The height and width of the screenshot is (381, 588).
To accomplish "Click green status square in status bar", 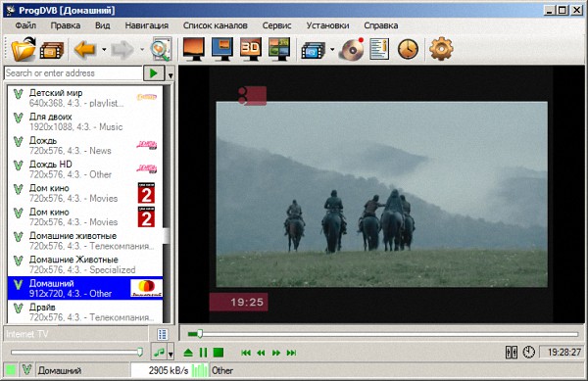I will point(11,370).
